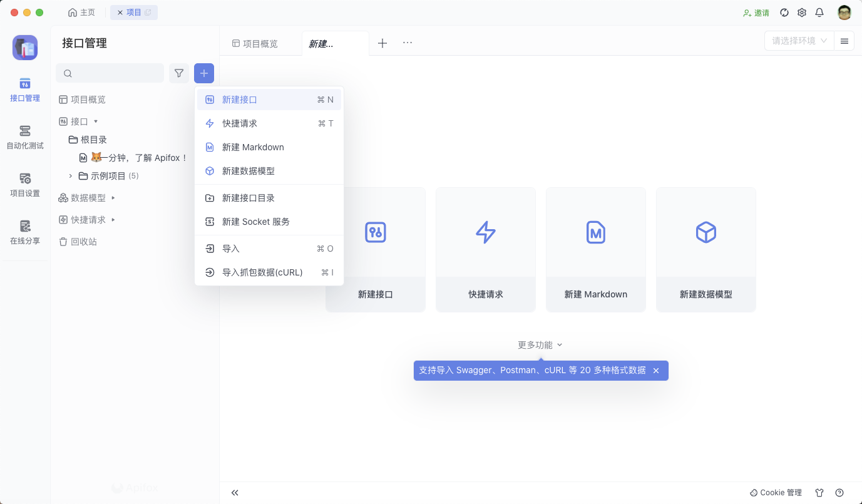This screenshot has height=504, width=862.
Task: Select the 新建 Markdown card
Action: [x=595, y=249]
